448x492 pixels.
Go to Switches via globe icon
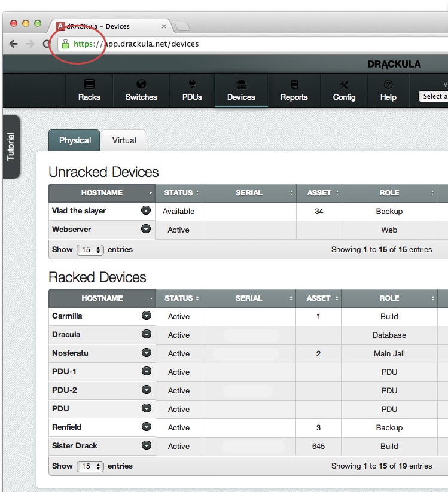tap(141, 84)
